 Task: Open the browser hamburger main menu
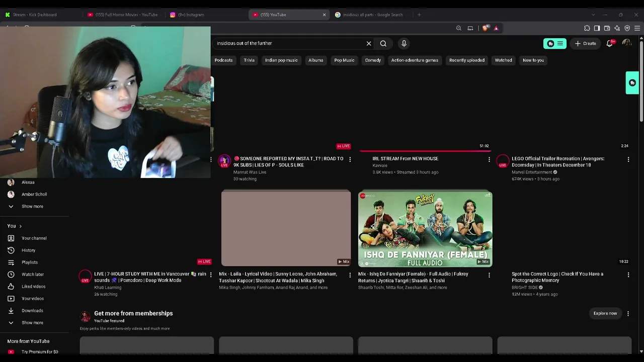637,28
